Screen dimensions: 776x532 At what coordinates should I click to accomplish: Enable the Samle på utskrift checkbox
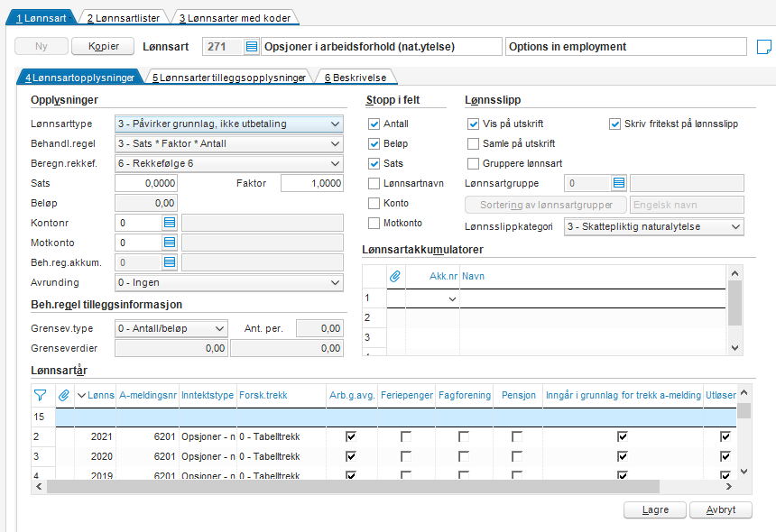click(473, 143)
